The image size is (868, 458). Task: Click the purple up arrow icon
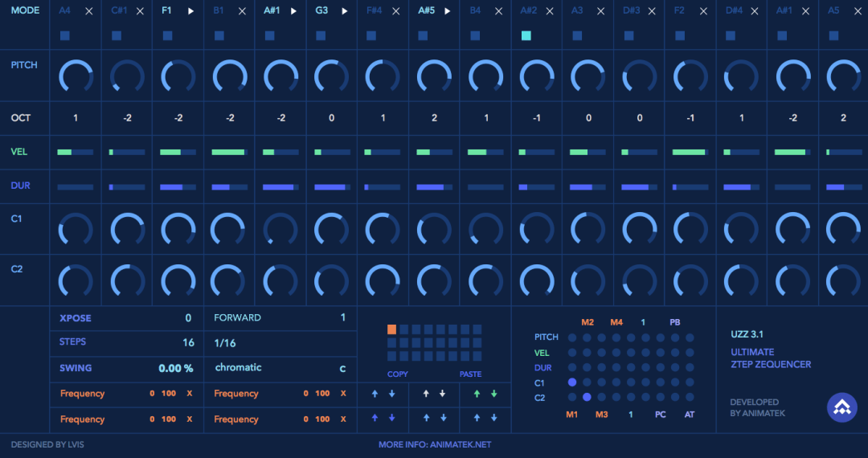(375, 418)
